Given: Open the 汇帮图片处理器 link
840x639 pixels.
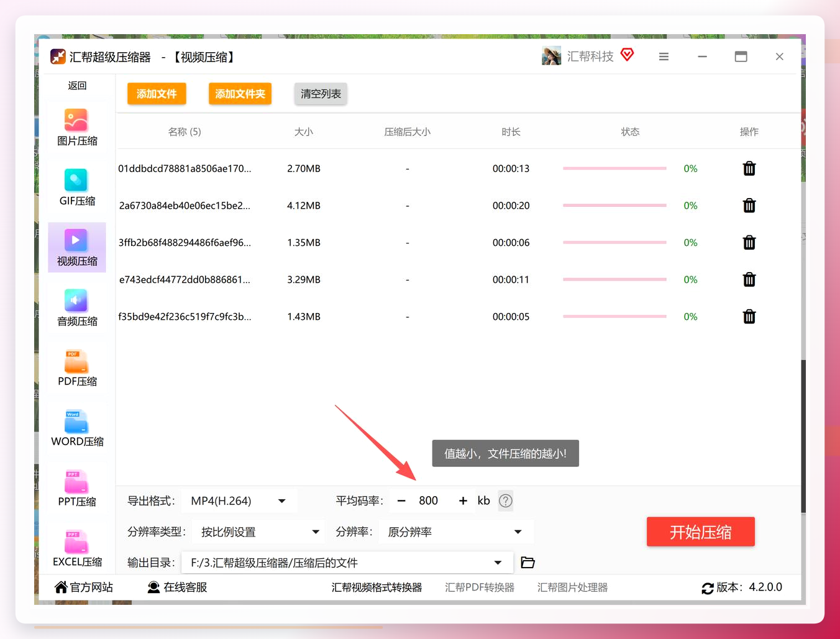Looking at the screenshot, I should (x=572, y=587).
